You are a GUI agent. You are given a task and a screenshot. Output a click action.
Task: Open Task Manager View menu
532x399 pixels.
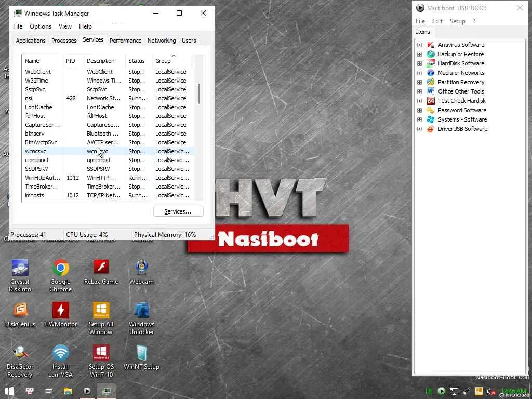coord(65,26)
